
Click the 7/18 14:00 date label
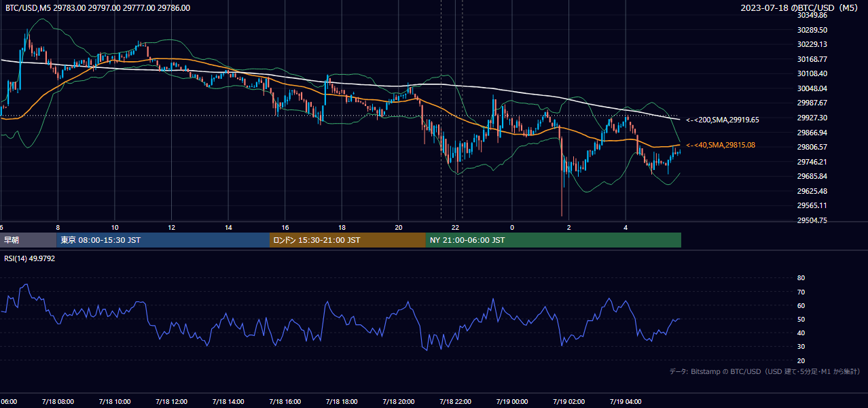[x=228, y=401]
